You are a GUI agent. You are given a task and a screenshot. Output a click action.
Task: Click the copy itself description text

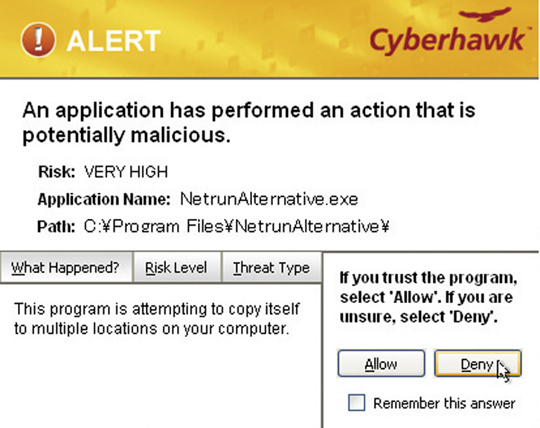(157, 319)
